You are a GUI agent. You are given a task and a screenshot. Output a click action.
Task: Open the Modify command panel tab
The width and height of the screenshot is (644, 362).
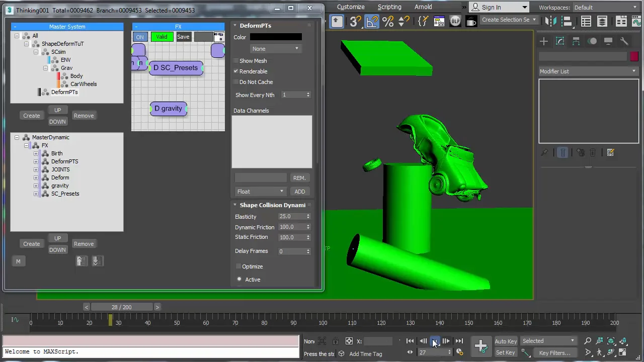coord(560,41)
